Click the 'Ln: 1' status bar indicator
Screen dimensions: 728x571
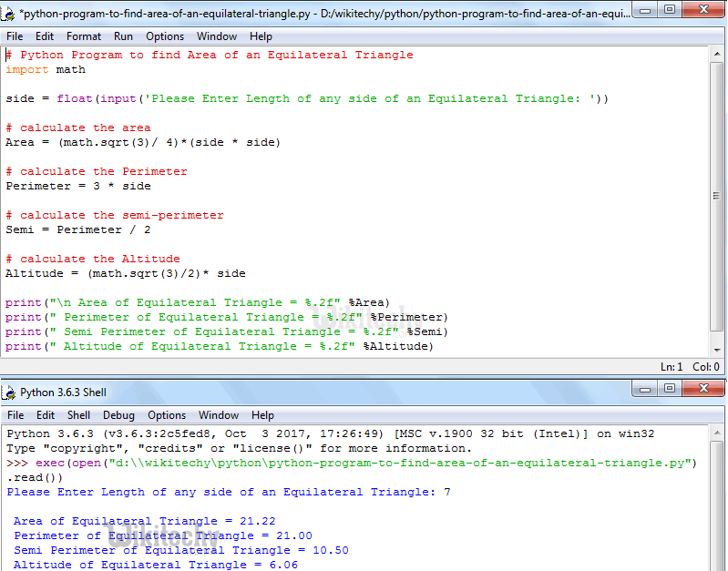click(x=672, y=367)
